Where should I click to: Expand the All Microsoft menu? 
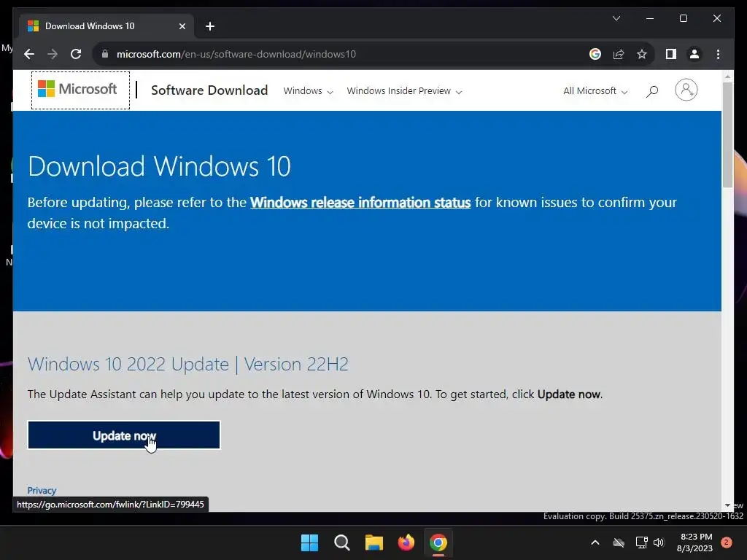point(595,91)
